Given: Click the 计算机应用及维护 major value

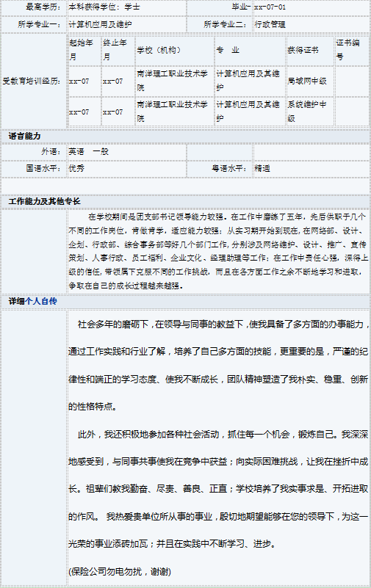Looking at the screenshot, I should [x=100, y=24].
